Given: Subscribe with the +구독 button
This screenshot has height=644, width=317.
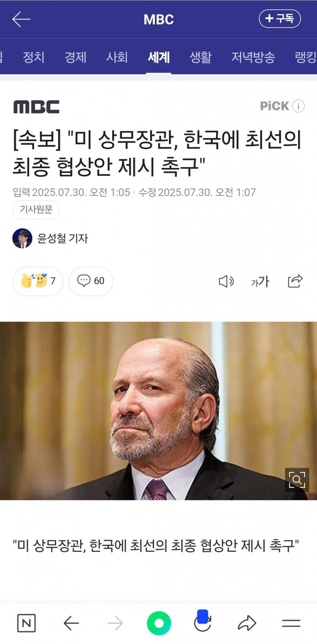Looking at the screenshot, I should (280, 19).
